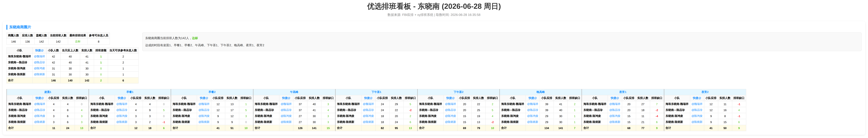Select the 早餐2 time slot header

(x=212, y=92)
